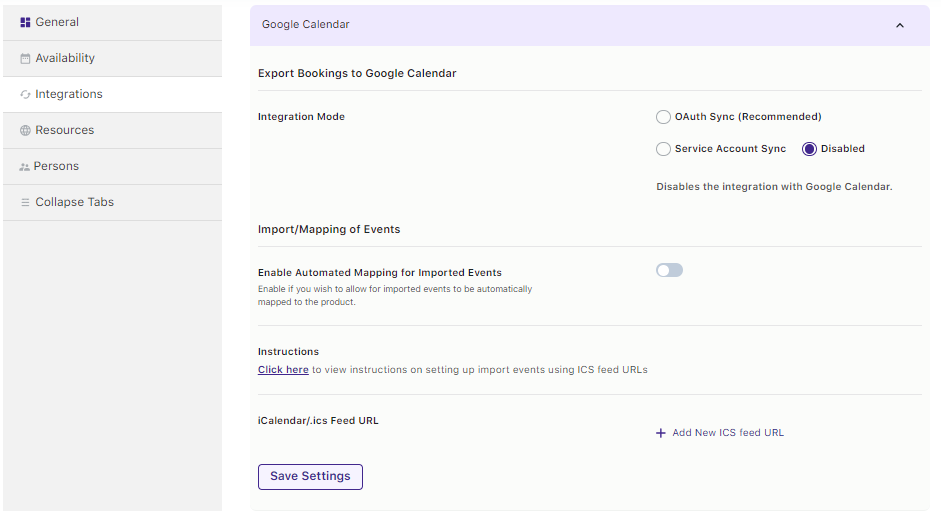Click the 'Export Bookings to Google Calendar' heading
This screenshot has width=941, height=511.
coord(357,73)
